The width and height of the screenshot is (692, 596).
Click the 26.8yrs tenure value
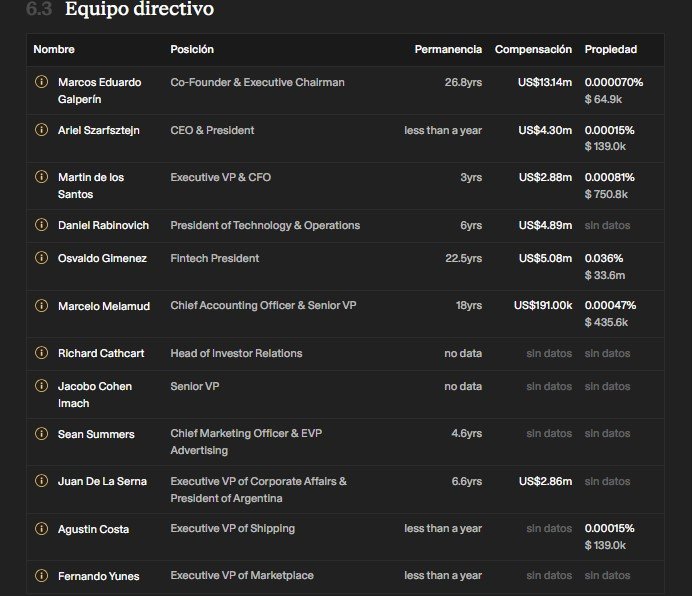[463, 82]
